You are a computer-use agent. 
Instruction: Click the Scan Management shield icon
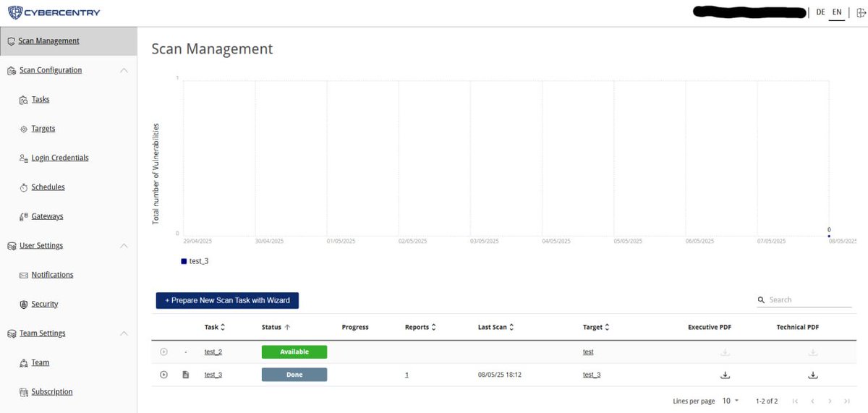click(x=11, y=41)
